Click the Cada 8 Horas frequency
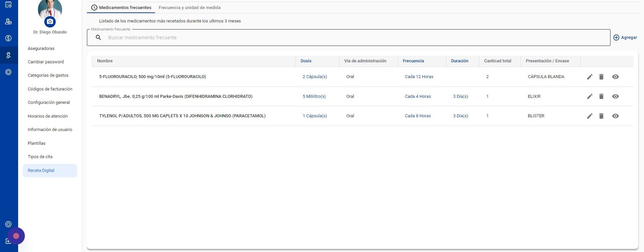Screen dimensions: 644x252 [x=418, y=116]
